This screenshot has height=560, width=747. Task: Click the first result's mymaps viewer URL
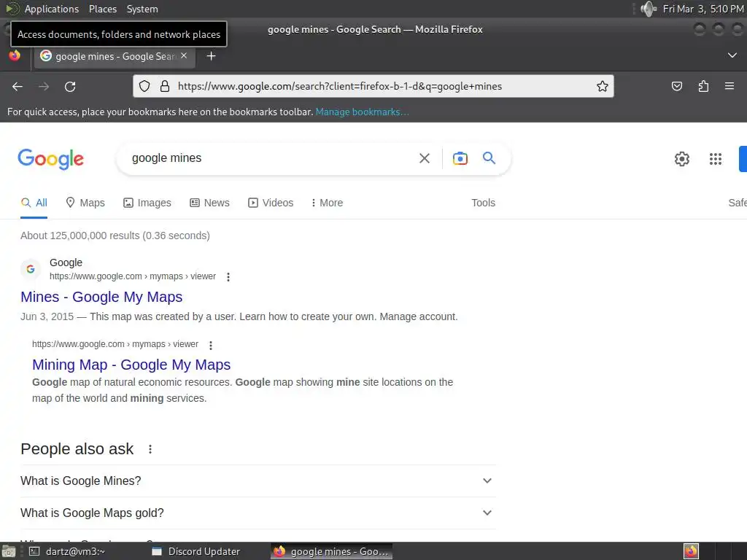click(133, 276)
